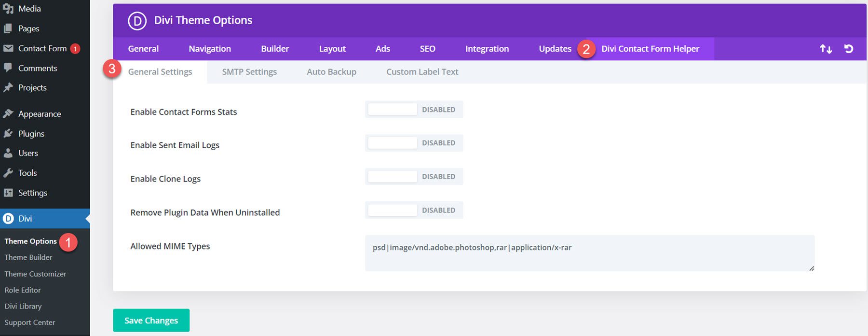This screenshot has height=336, width=868.
Task: Open Theme Builder link in sidebar
Action: tap(28, 257)
